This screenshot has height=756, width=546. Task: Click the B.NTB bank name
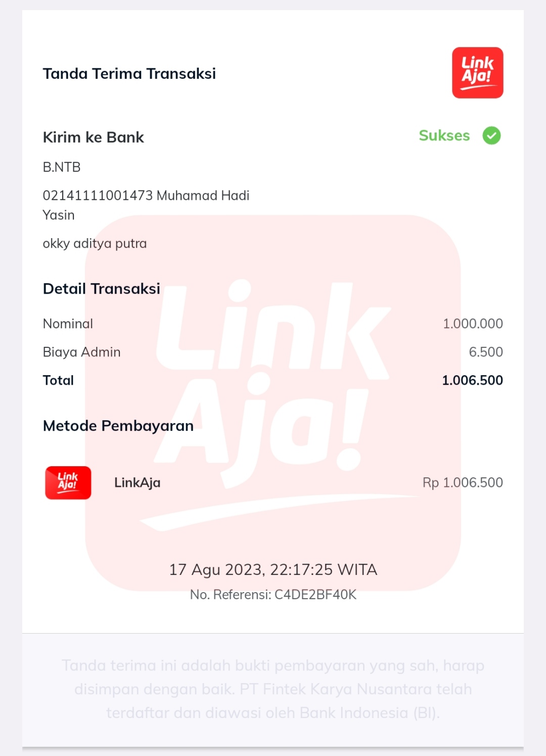tap(62, 167)
